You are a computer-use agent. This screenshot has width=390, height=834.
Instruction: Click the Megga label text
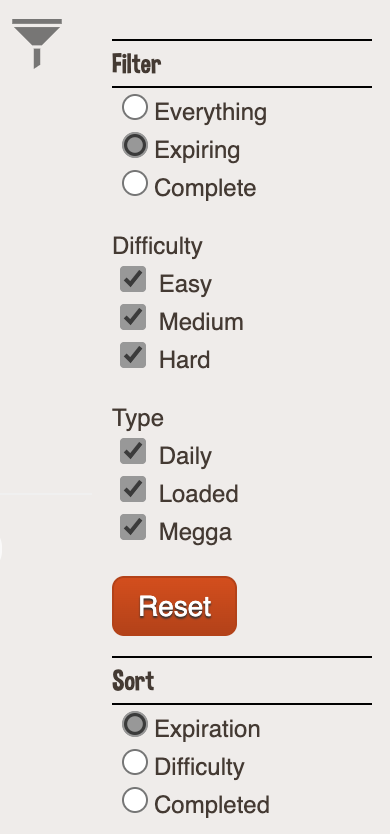point(195,532)
